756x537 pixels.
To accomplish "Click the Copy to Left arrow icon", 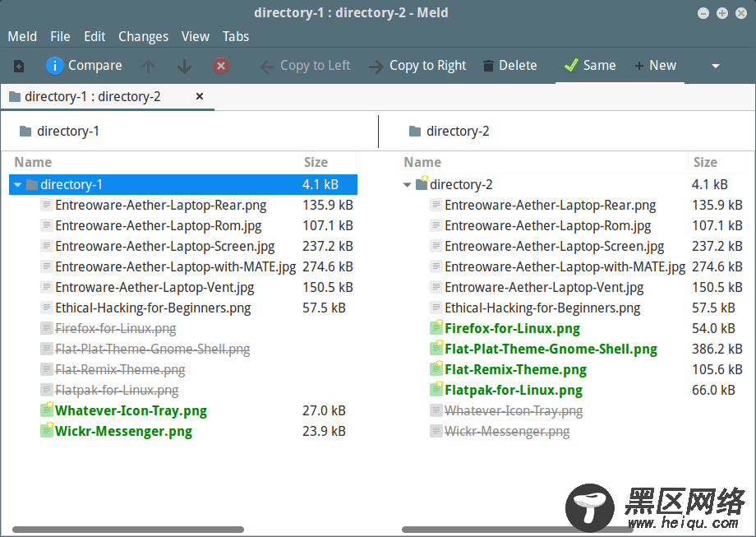I will [266, 66].
